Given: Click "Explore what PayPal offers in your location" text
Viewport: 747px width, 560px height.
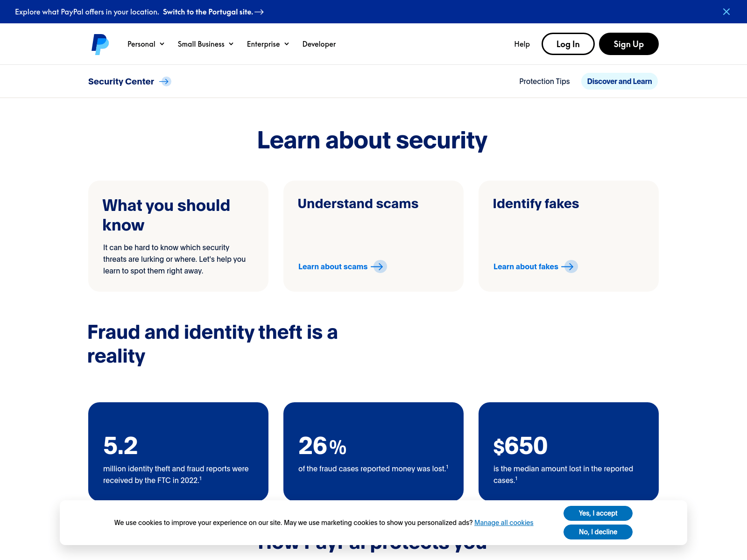Looking at the screenshot, I should click(x=87, y=12).
